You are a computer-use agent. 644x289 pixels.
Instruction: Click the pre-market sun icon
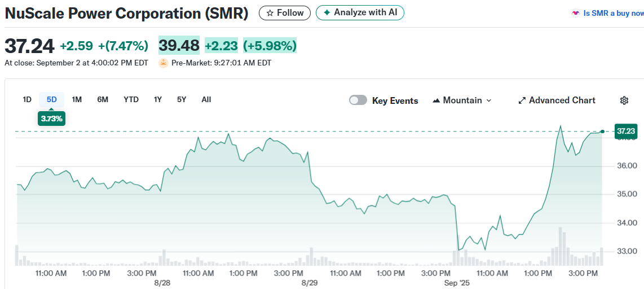(x=164, y=63)
